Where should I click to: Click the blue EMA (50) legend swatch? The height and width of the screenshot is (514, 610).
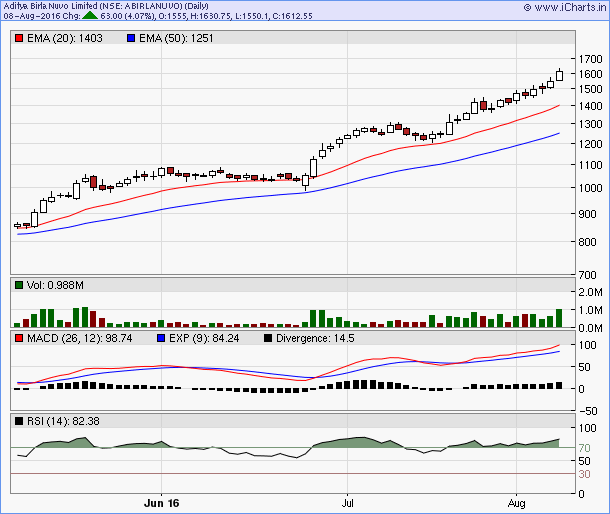[131, 38]
